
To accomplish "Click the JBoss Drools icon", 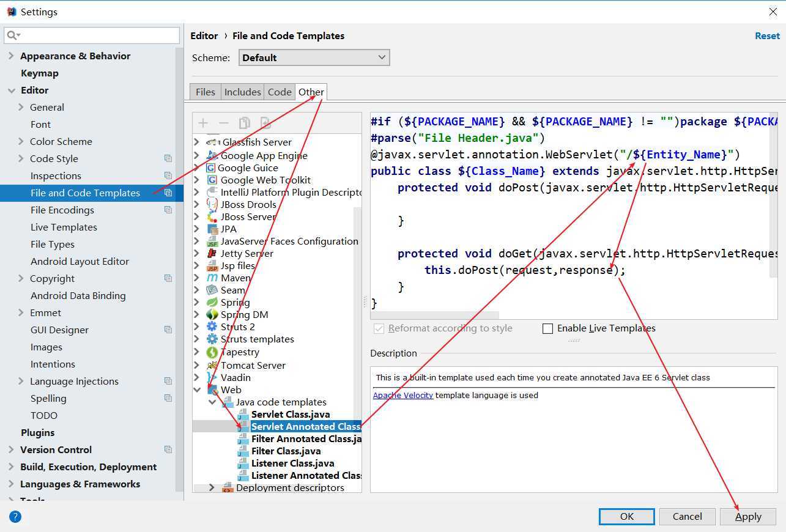I will tap(212, 204).
